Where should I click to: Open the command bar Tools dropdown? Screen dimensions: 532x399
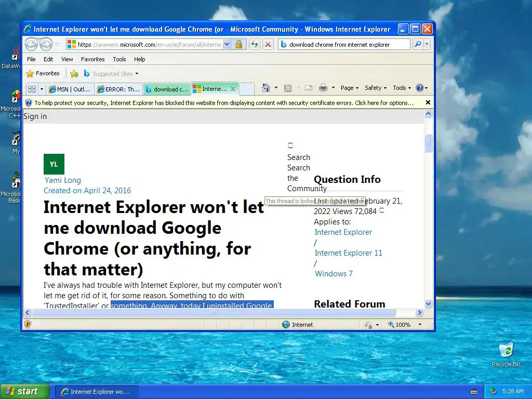[402, 88]
